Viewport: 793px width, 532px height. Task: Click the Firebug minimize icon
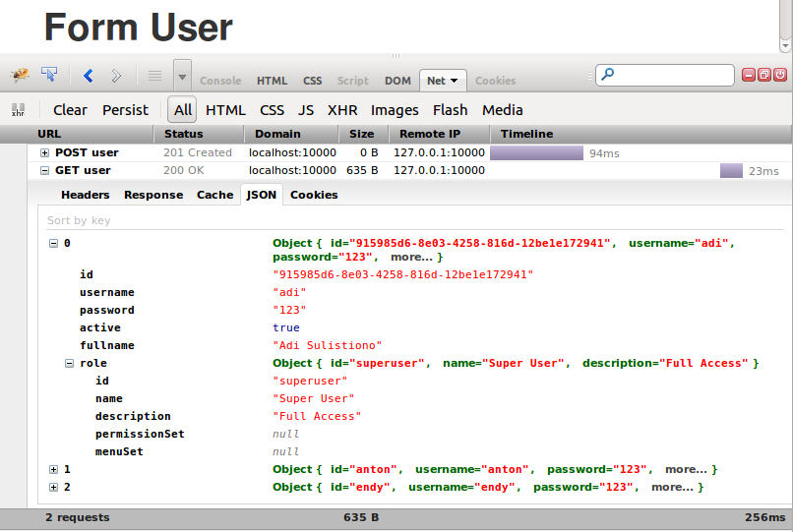[748, 75]
